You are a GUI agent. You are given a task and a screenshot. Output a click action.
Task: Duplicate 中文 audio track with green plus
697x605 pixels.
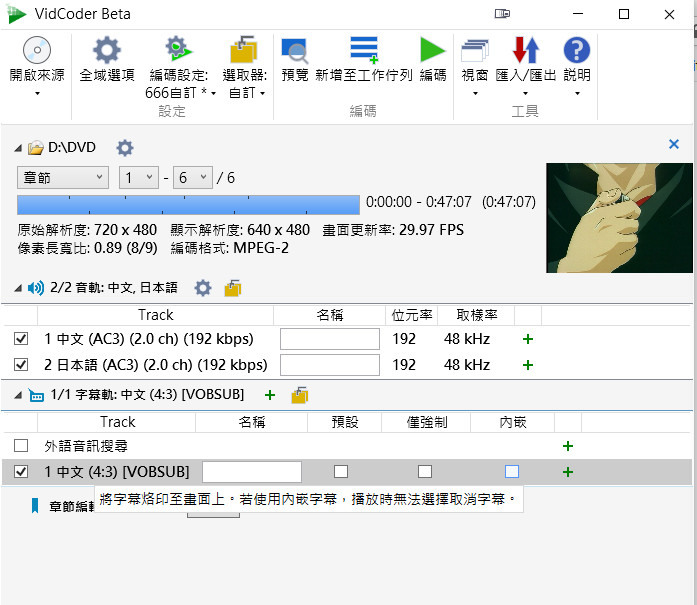click(528, 339)
